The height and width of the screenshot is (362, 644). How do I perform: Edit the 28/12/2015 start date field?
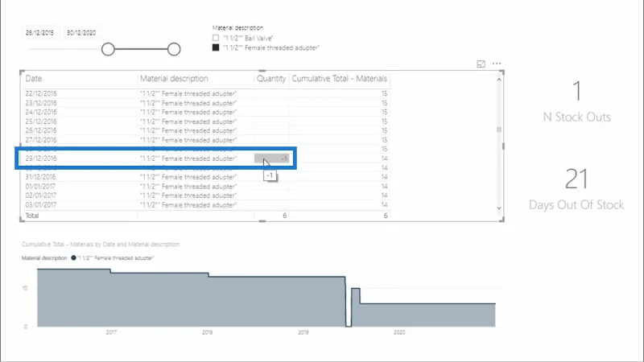tap(39, 32)
